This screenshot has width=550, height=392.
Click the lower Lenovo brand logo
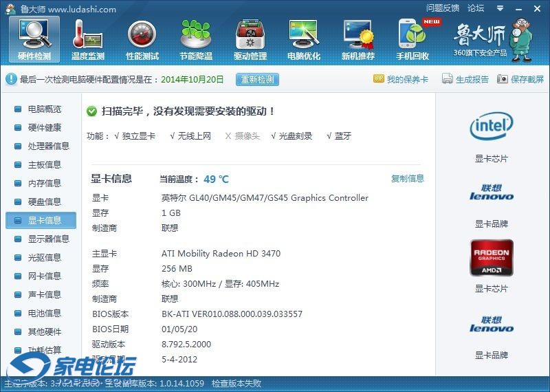491,324
